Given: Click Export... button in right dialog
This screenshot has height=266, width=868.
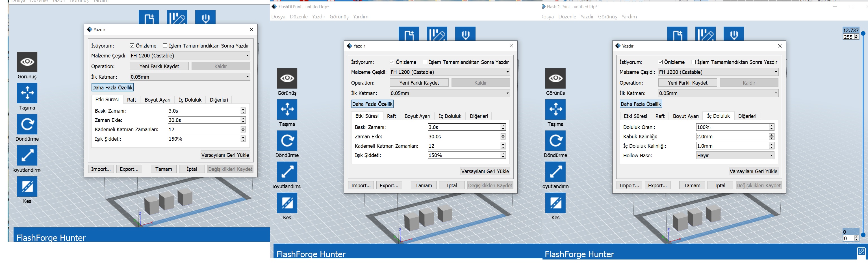Looking at the screenshot, I should click(657, 185).
